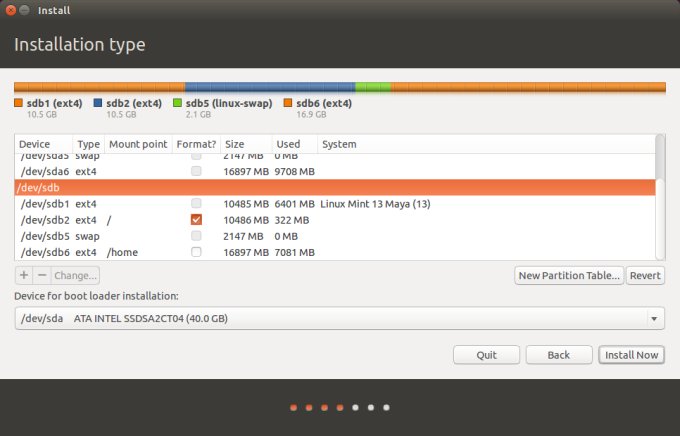Click the blue sdb2 legend square
Screen dimensions: 680x436
pos(98,103)
